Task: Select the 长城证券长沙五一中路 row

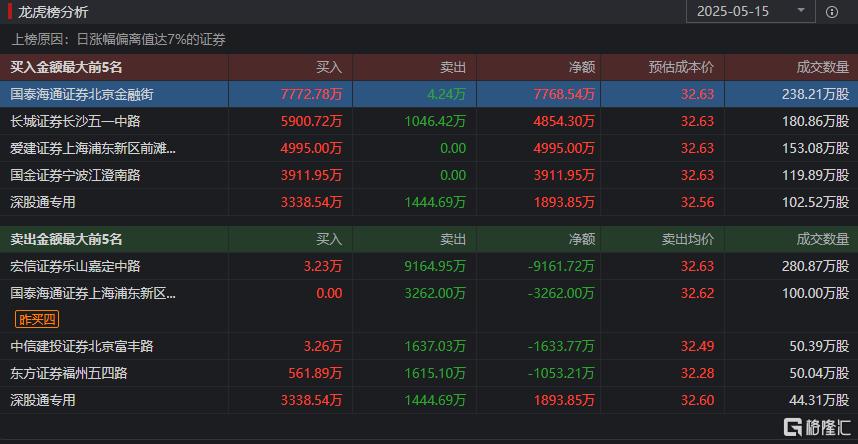Action: tap(75, 121)
